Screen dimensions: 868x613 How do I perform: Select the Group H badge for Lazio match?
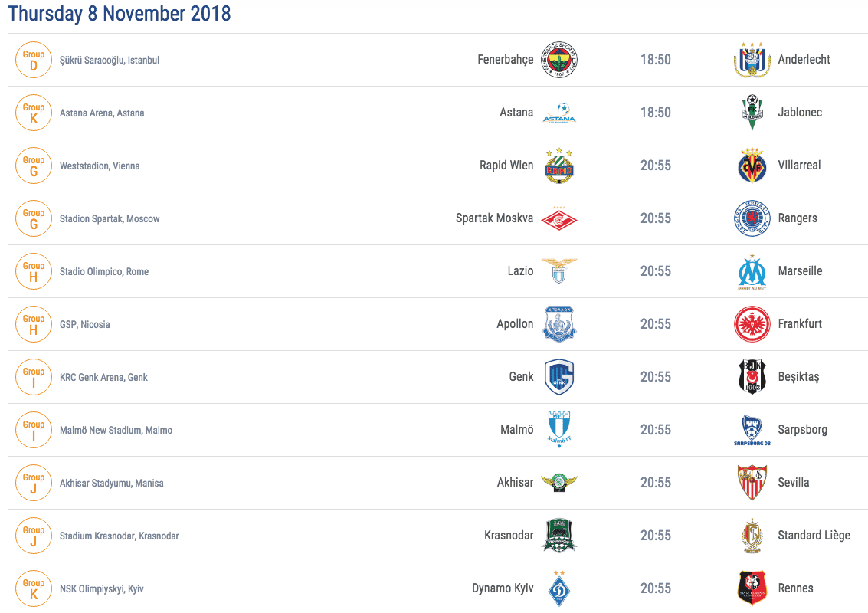tap(34, 271)
